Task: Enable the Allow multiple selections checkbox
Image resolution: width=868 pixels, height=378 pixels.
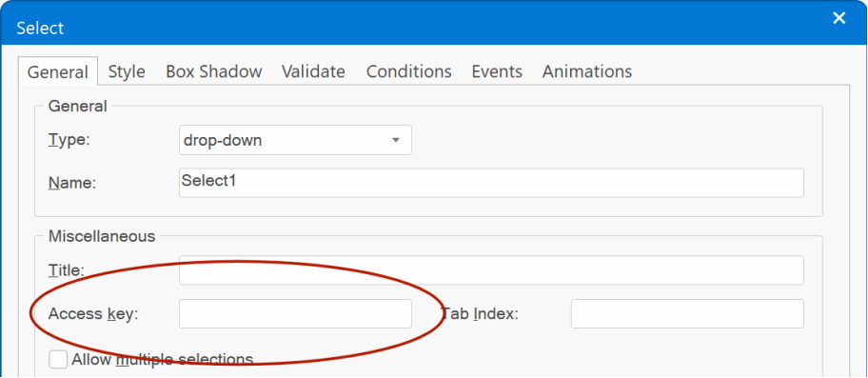Action: pyautogui.click(x=58, y=359)
